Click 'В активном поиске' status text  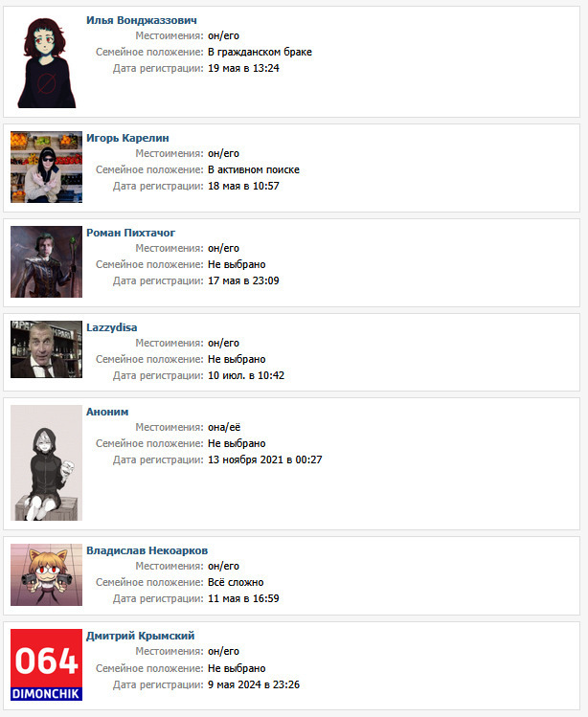click(254, 169)
